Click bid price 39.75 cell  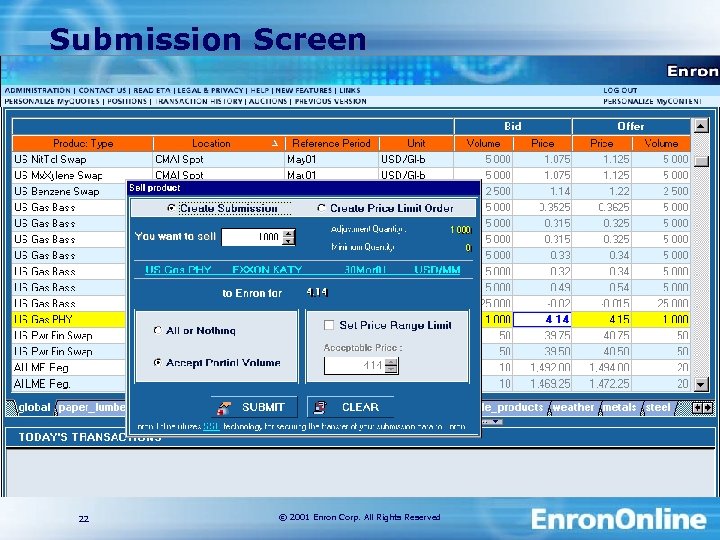tap(542, 335)
